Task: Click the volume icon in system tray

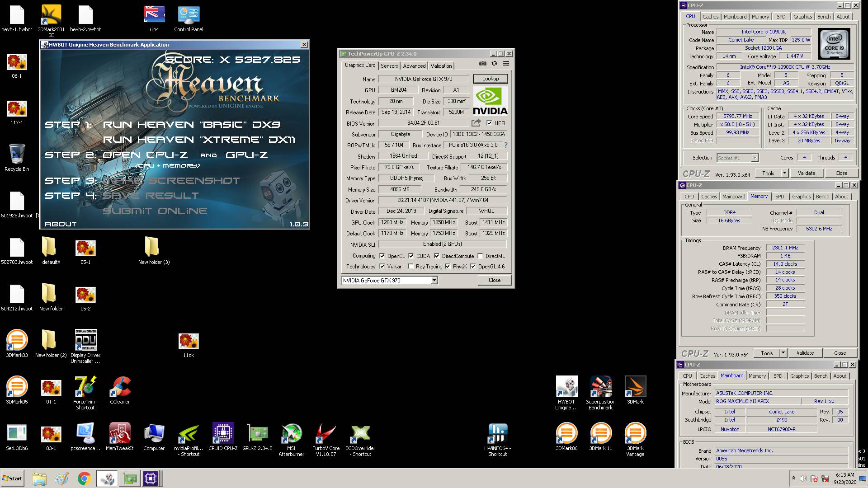Action: [803, 479]
